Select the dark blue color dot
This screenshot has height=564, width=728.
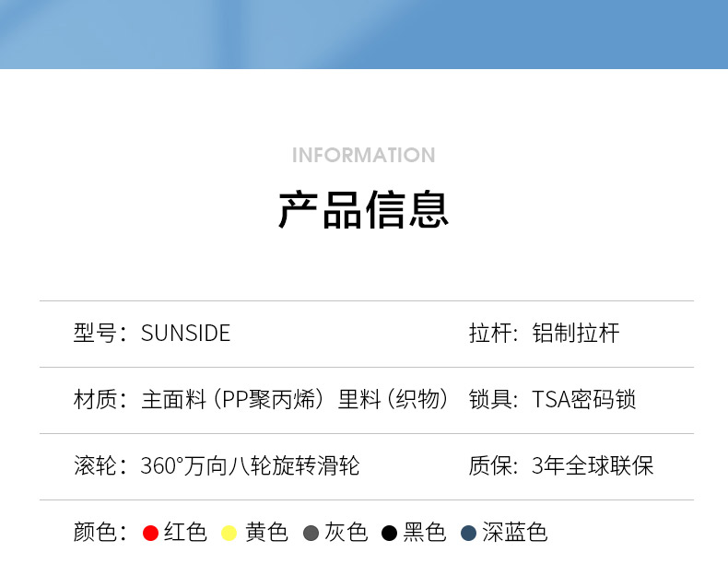click(468, 533)
